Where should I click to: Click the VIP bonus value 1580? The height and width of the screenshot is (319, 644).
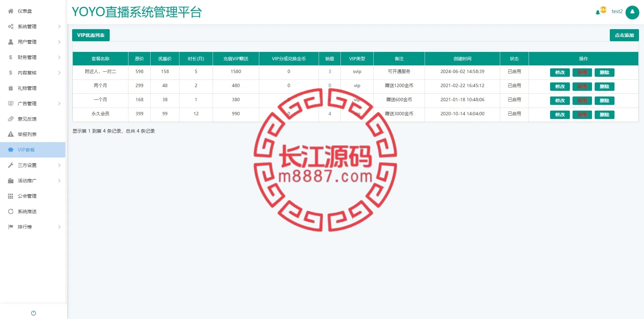(236, 71)
